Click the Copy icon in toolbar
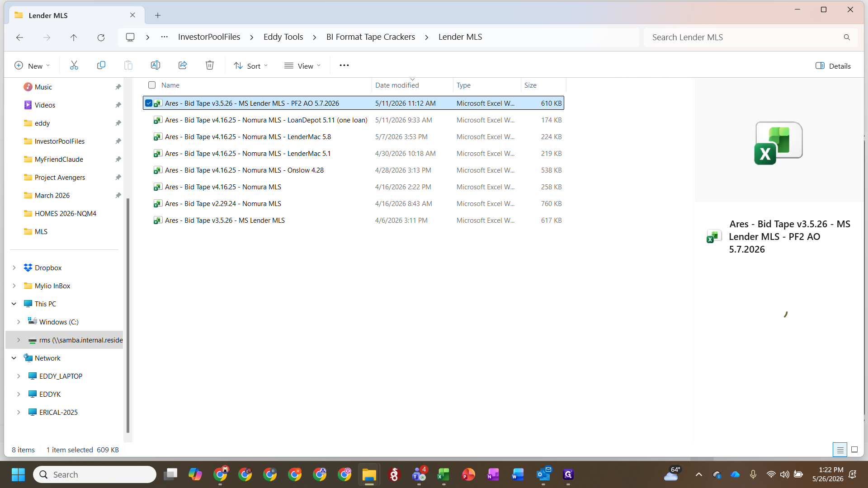This screenshot has height=488, width=868. click(101, 66)
